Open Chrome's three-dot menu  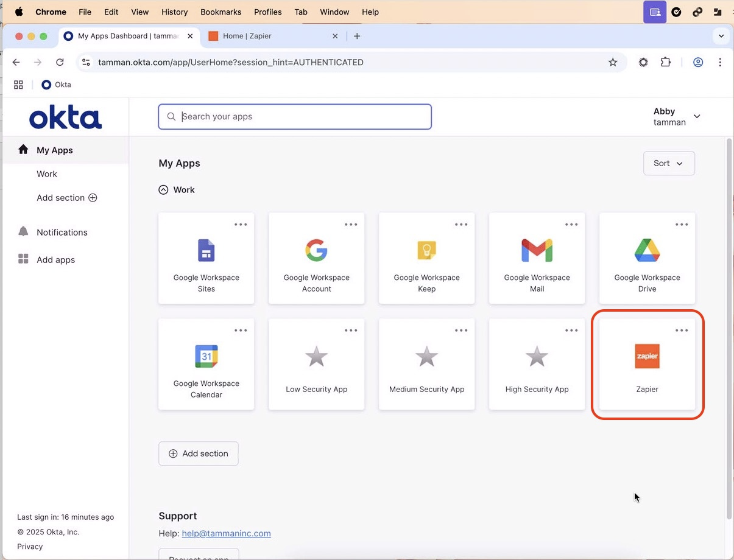click(720, 62)
